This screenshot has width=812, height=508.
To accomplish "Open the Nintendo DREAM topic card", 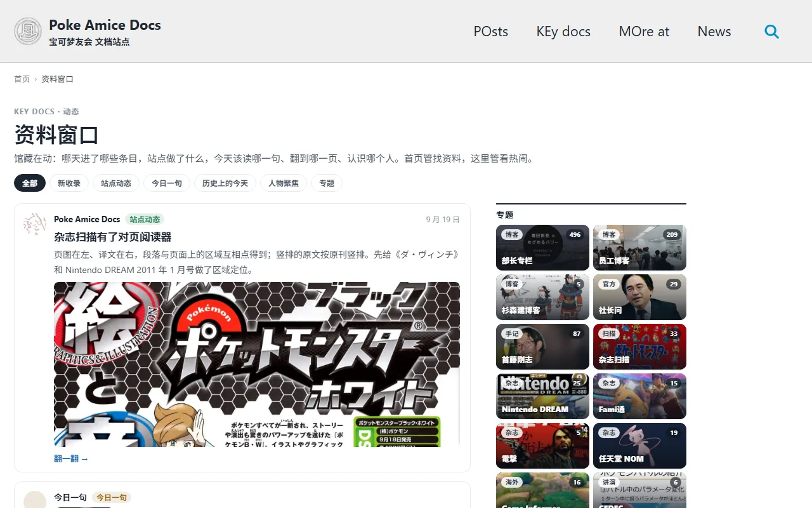I will pyautogui.click(x=542, y=396).
